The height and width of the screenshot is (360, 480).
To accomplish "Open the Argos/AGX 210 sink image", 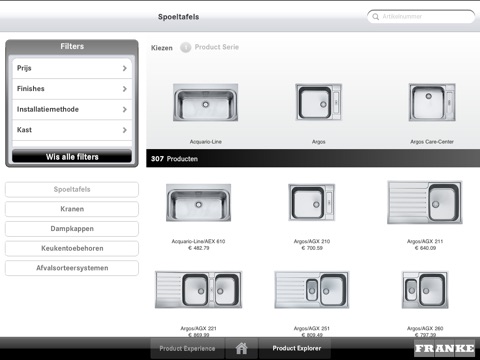I will click(x=312, y=203).
